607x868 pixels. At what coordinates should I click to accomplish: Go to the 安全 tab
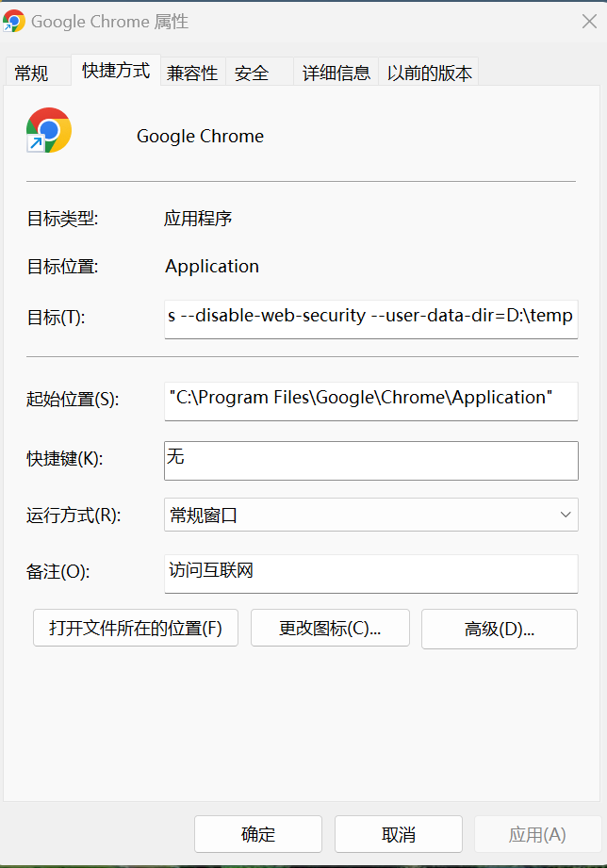click(x=252, y=73)
